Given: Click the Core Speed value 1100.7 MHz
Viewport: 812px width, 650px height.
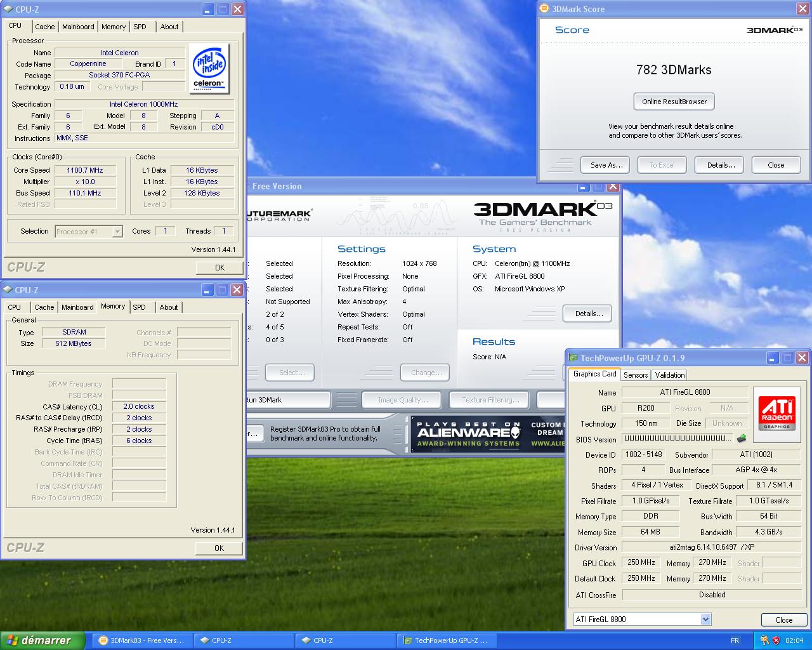Looking at the screenshot, I should tap(85, 170).
